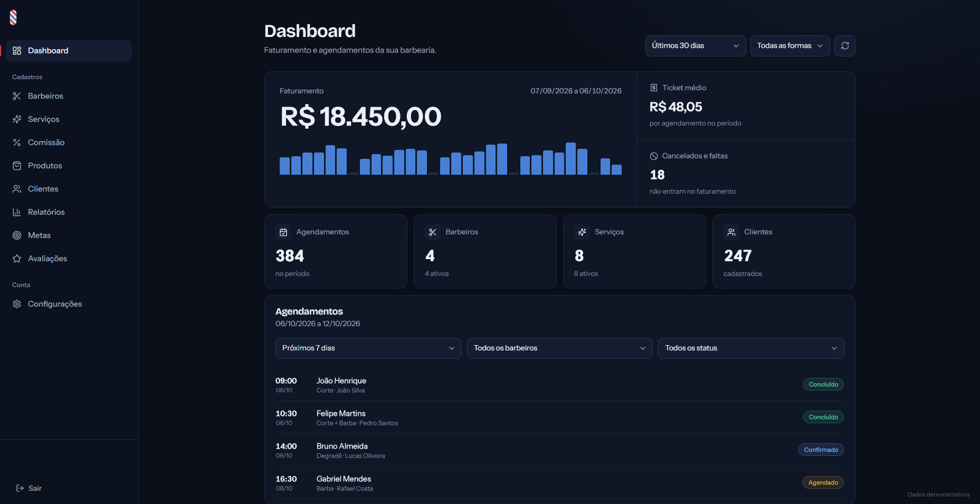This screenshot has height=504, width=980.
Task: Click the calendar icon in Agendamentos card
Action: click(283, 232)
